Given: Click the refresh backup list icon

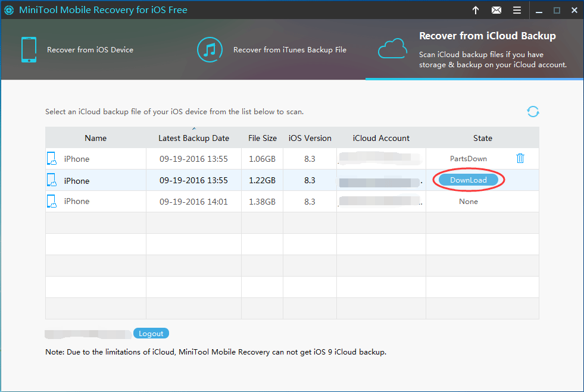Looking at the screenshot, I should pos(532,111).
